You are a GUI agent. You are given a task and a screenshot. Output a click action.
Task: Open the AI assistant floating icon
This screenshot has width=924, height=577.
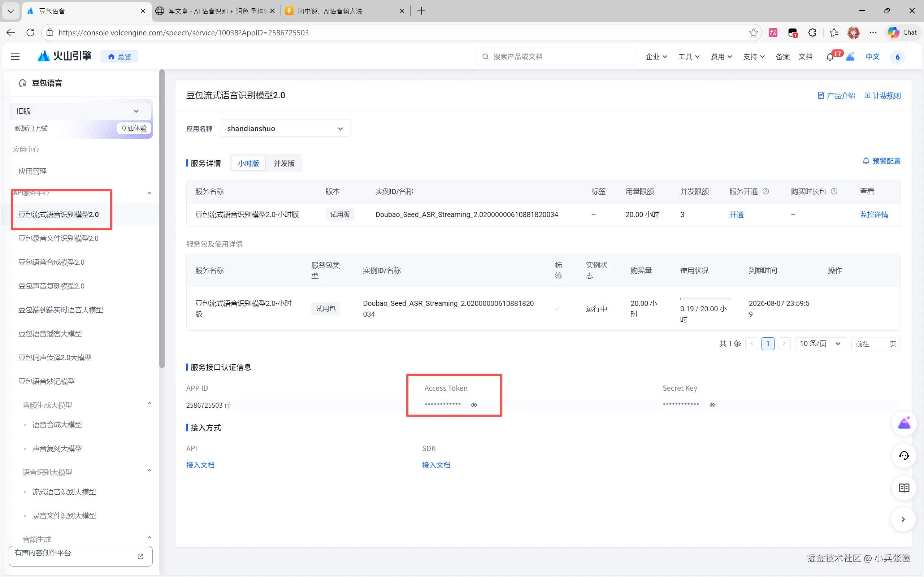tap(903, 423)
